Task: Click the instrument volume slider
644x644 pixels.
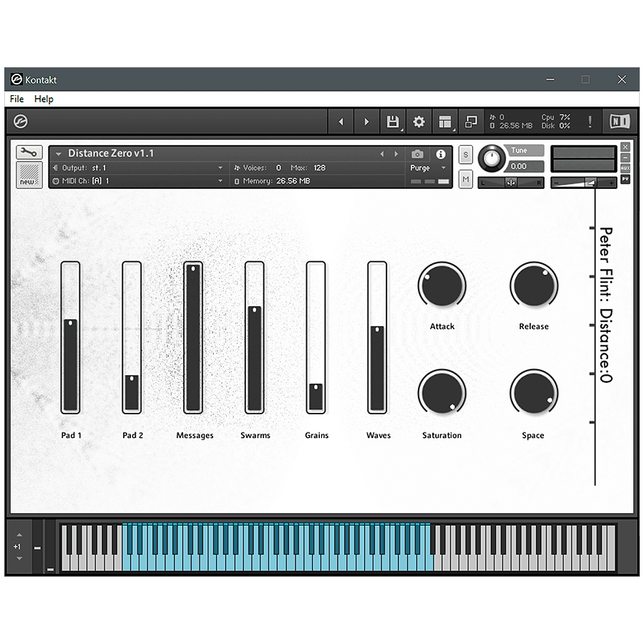Action: click(x=583, y=182)
